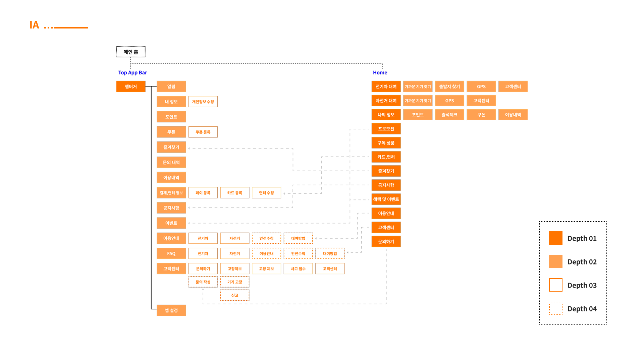Click the Top App Bar heading
Screen dimensions: 644x362
tap(132, 72)
